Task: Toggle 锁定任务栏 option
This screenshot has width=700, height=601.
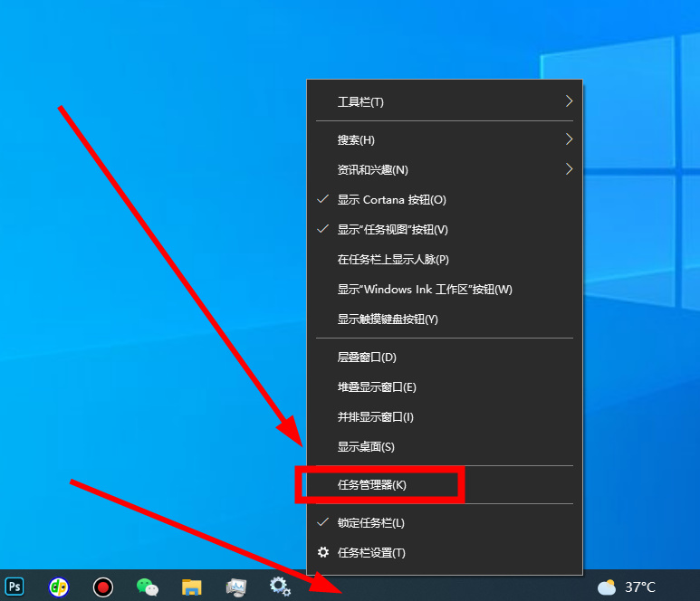Action: (x=370, y=523)
